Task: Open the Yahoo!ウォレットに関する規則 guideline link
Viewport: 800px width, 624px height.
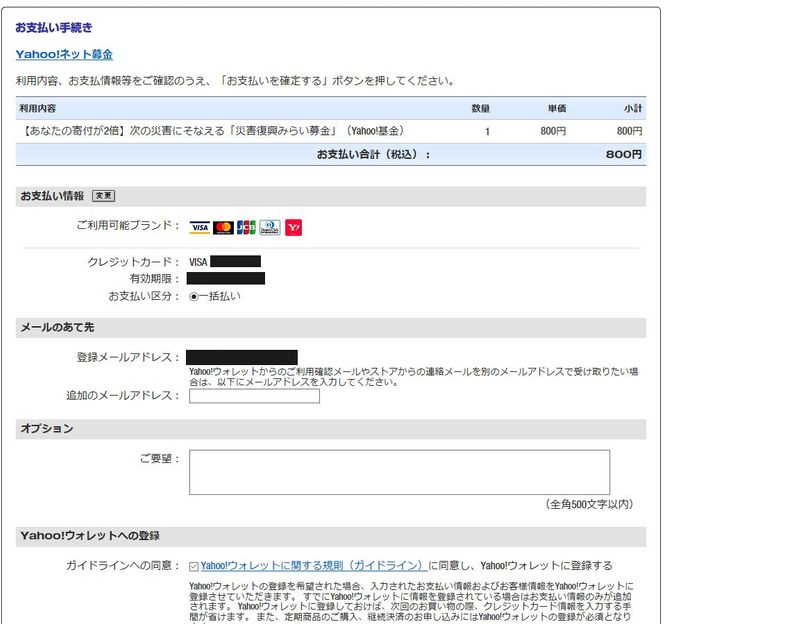Action: pyautogui.click(x=313, y=566)
